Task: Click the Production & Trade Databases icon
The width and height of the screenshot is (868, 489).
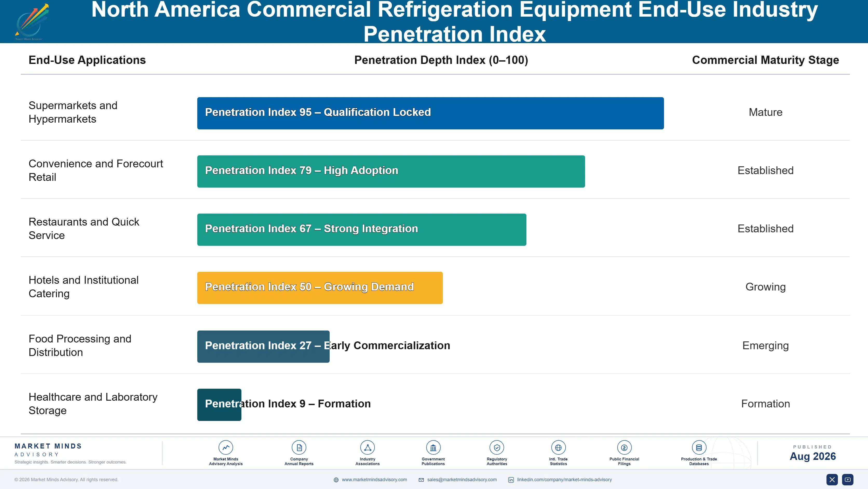Action: point(699,447)
